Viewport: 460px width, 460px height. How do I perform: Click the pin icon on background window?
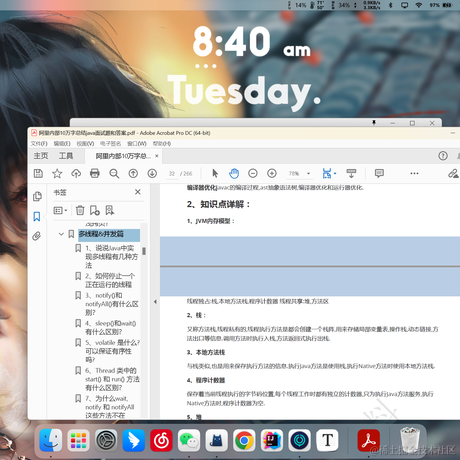[374, 123]
